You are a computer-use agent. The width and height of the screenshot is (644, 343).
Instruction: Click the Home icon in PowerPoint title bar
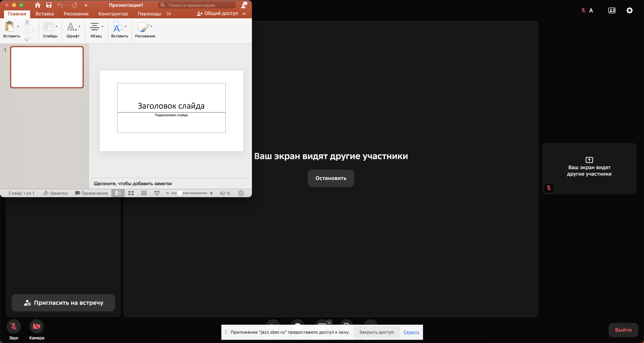tap(38, 5)
